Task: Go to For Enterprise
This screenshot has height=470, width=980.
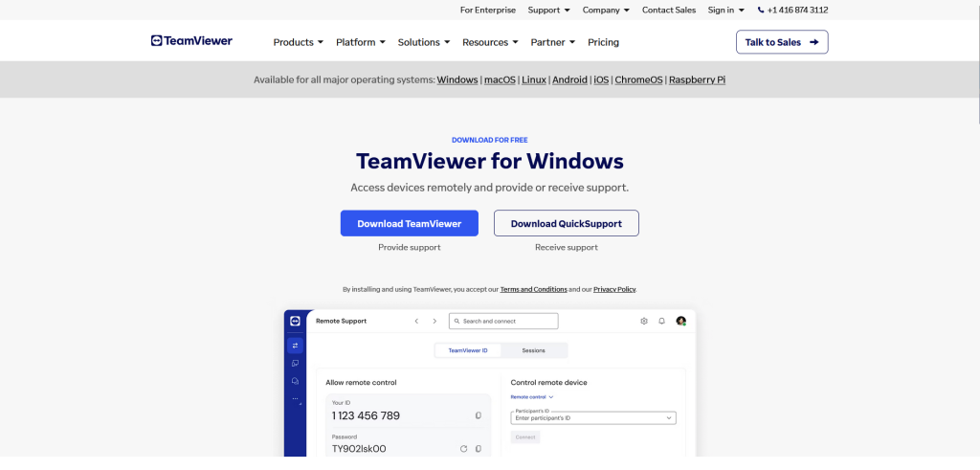Action: [488, 10]
